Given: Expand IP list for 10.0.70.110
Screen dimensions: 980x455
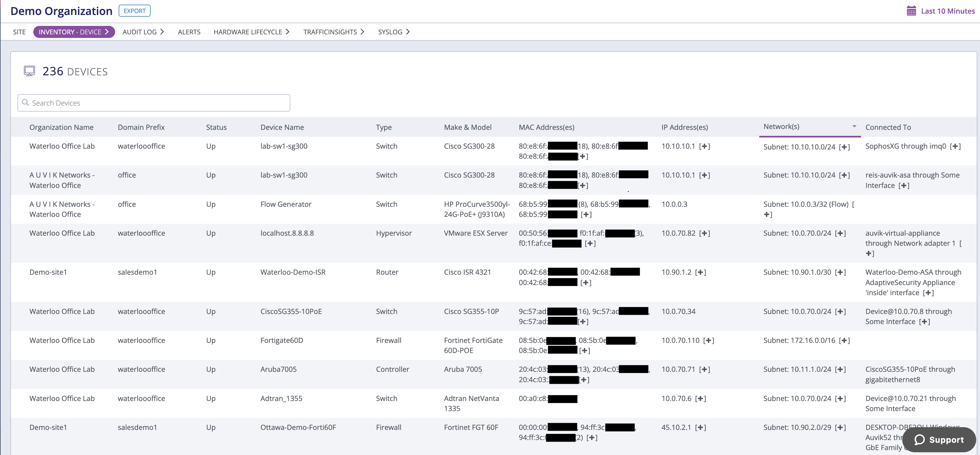Looking at the screenshot, I should pyautogui.click(x=708, y=340).
